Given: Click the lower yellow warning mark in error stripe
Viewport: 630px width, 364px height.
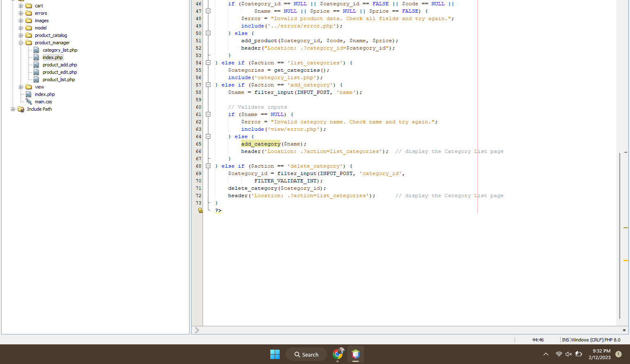Looking at the screenshot, I should [625, 260].
